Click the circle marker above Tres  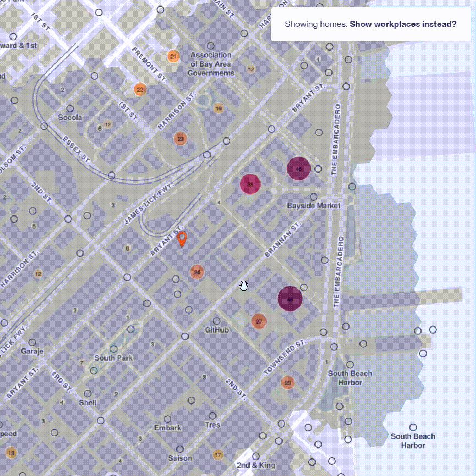click(213, 416)
